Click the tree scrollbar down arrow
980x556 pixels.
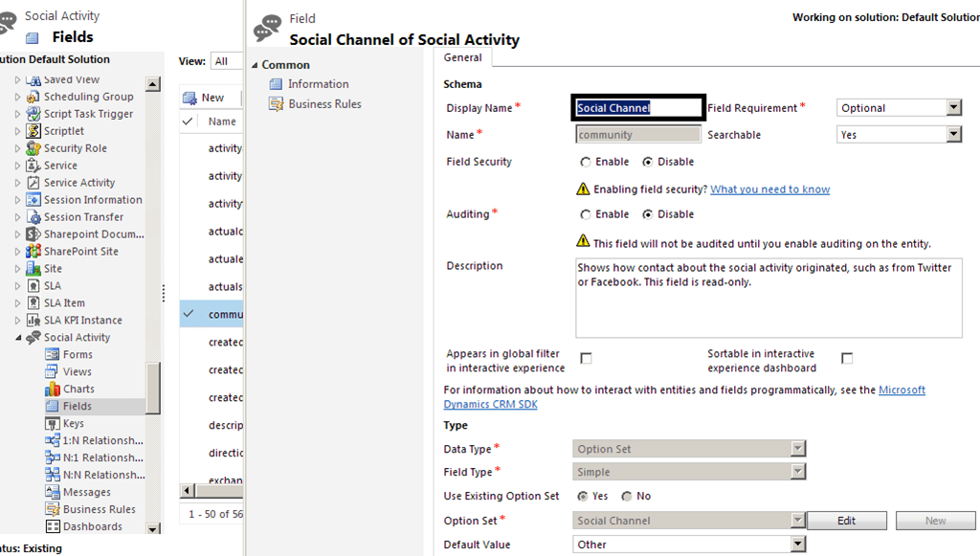pos(153,528)
